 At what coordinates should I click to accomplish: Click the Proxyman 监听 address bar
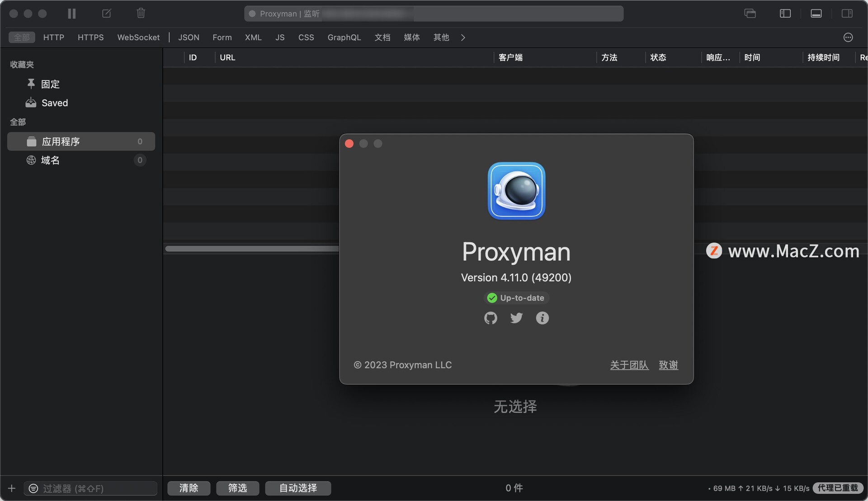[434, 14]
